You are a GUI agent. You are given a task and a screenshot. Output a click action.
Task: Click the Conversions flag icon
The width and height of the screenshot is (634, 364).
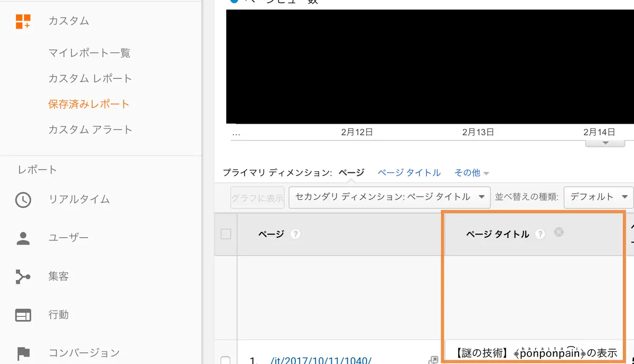[x=23, y=353]
